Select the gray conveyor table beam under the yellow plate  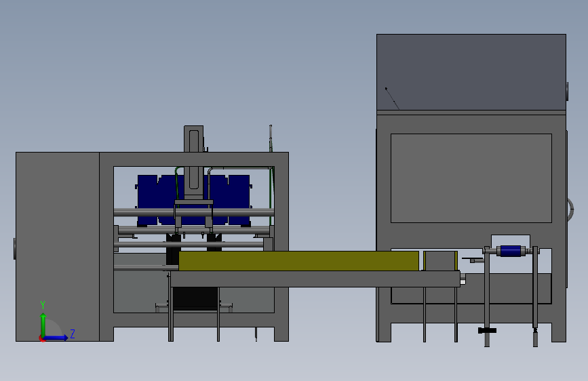pos(315,279)
